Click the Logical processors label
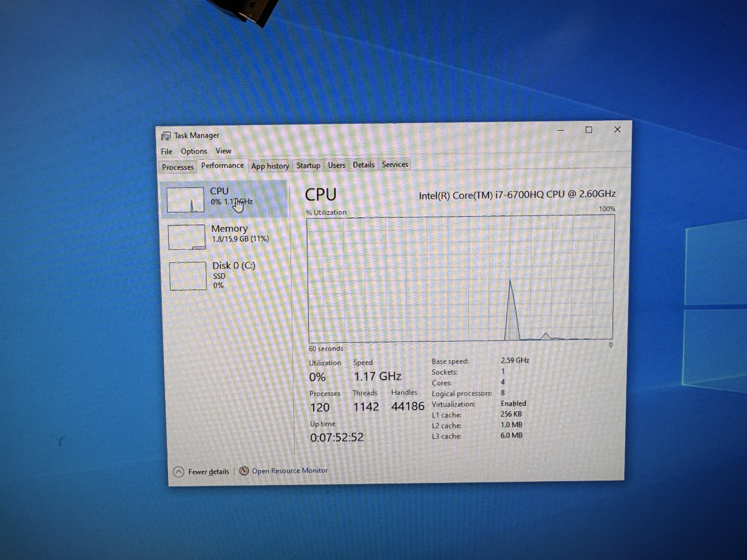Viewport: 747px width, 560px height. tap(461, 393)
